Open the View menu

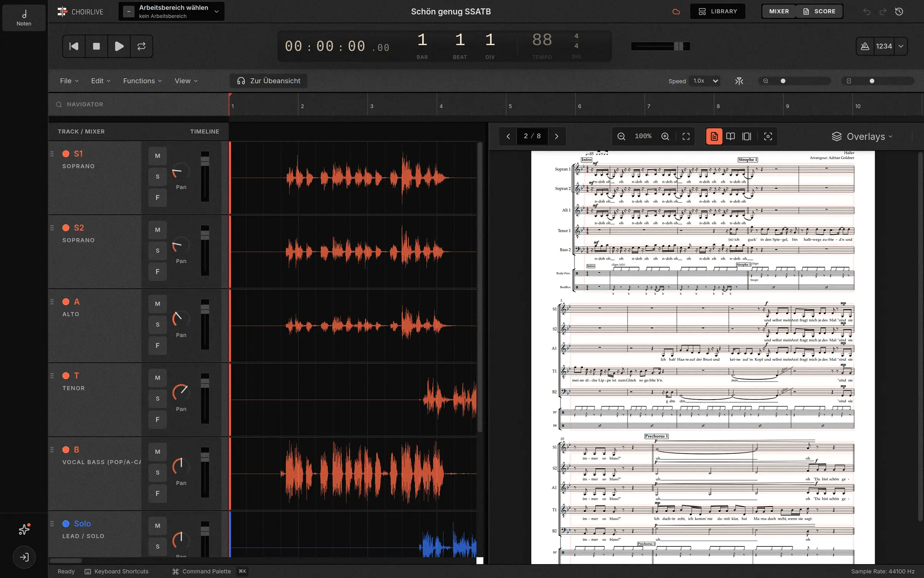[186, 81]
